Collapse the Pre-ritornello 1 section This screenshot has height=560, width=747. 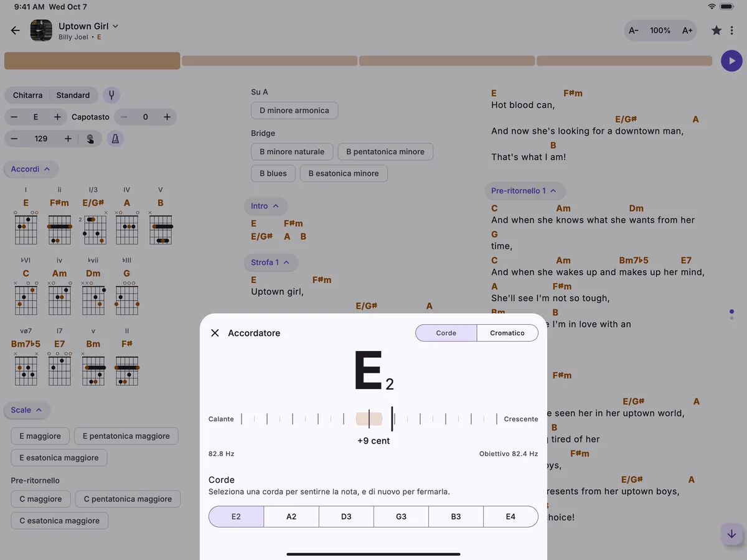coord(525,191)
